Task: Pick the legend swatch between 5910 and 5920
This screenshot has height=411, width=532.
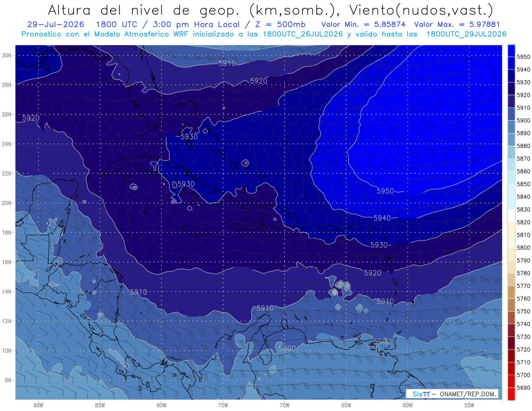Action: [x=511, y=101]
